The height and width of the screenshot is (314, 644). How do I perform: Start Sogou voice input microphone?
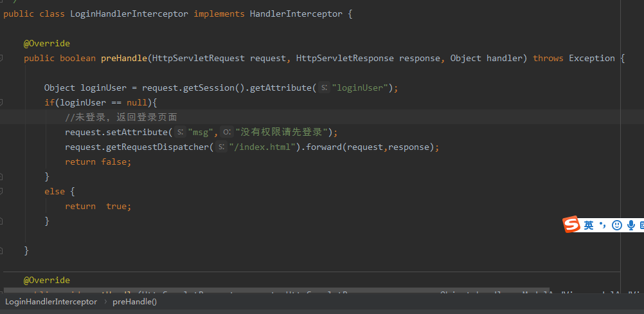[631, 225]
